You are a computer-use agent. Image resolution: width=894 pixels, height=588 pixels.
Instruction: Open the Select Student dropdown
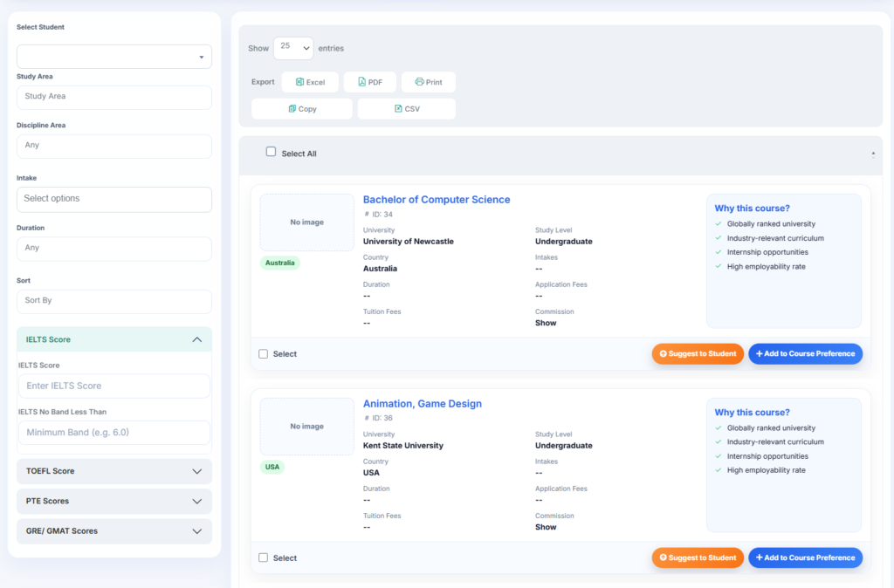(114, 57)
